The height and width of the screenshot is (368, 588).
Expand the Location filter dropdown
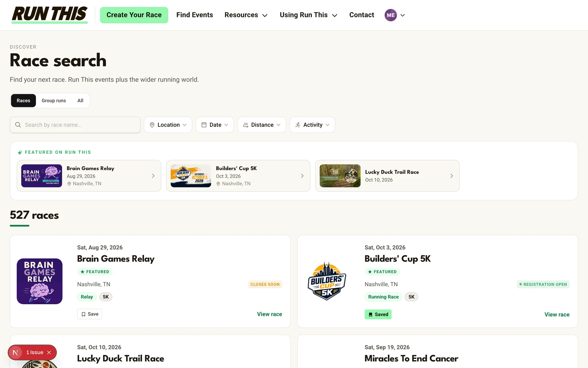[168, 125]
